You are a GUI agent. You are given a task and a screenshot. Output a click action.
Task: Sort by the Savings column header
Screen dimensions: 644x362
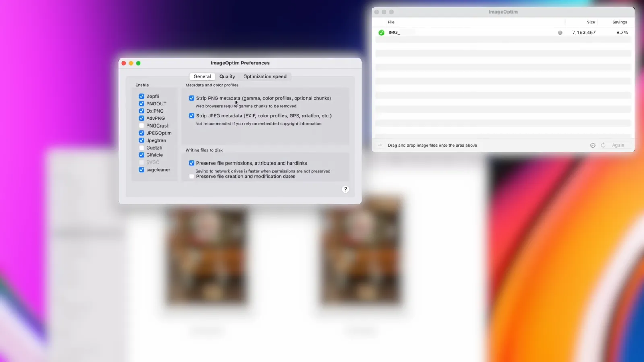pyautogui.click(x=619, y=22)
